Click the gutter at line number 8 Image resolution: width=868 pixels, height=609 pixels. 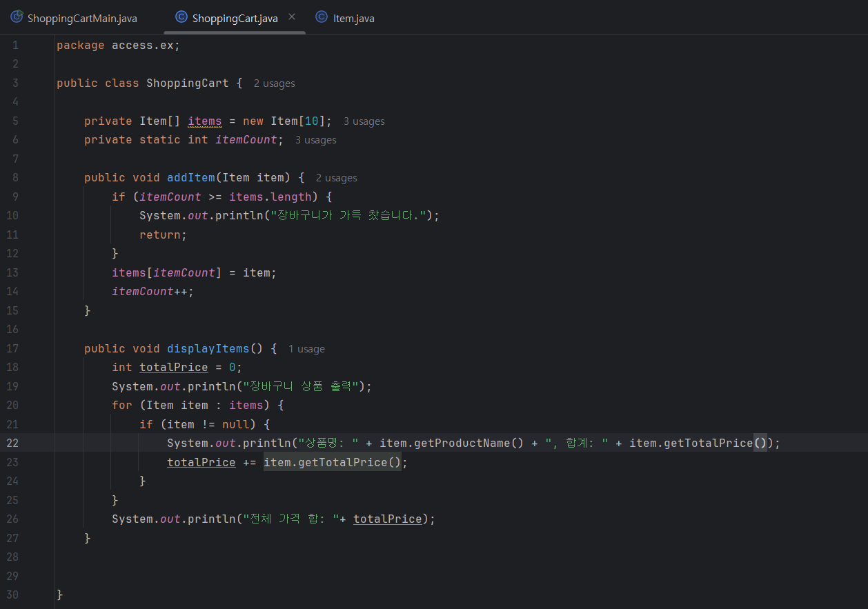click(x=15, y=178)
